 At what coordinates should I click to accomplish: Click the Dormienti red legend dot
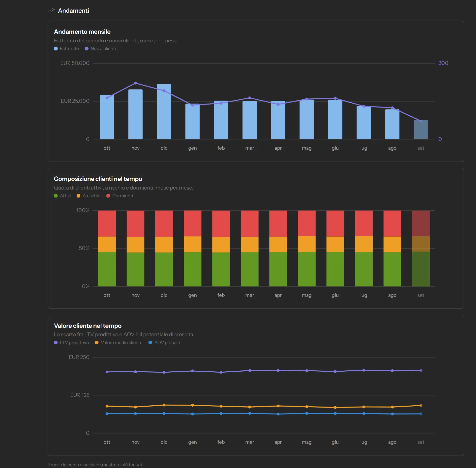click(108, 196)
